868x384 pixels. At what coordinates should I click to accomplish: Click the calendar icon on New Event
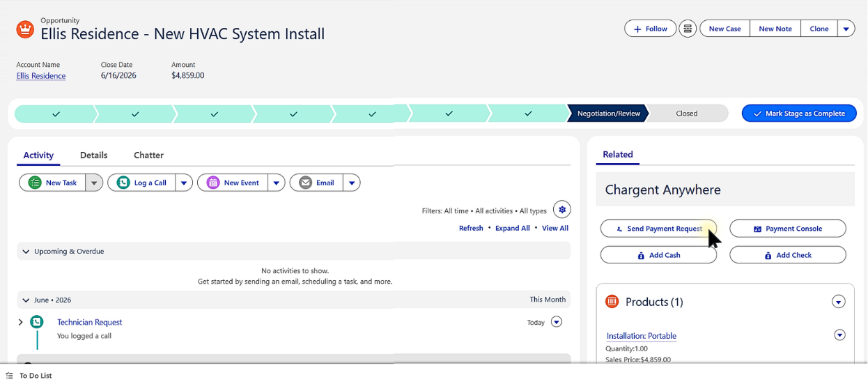[x=213, y=183]
